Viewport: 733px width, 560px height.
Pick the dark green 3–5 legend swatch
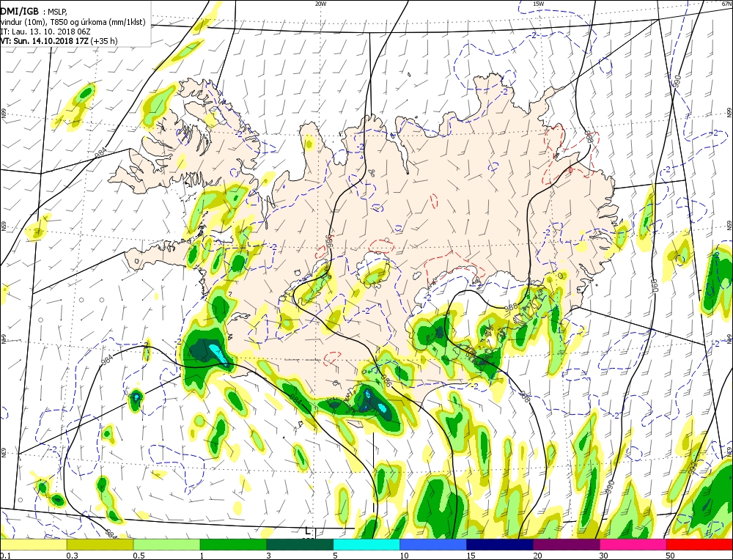click(x=300, y=545)
